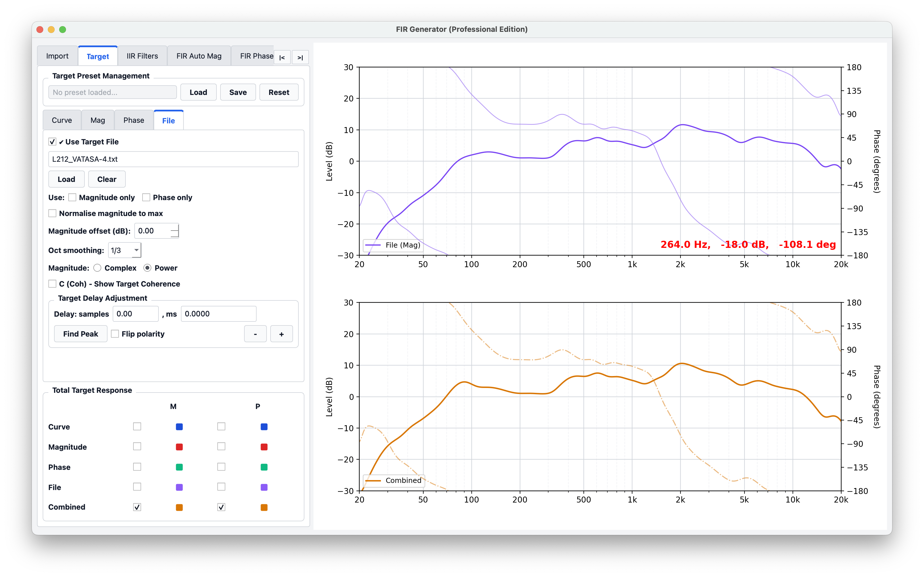The image size is (924, 577).
Task: Enable Normalise magnitude to max
Action: [x=53, y=213]
